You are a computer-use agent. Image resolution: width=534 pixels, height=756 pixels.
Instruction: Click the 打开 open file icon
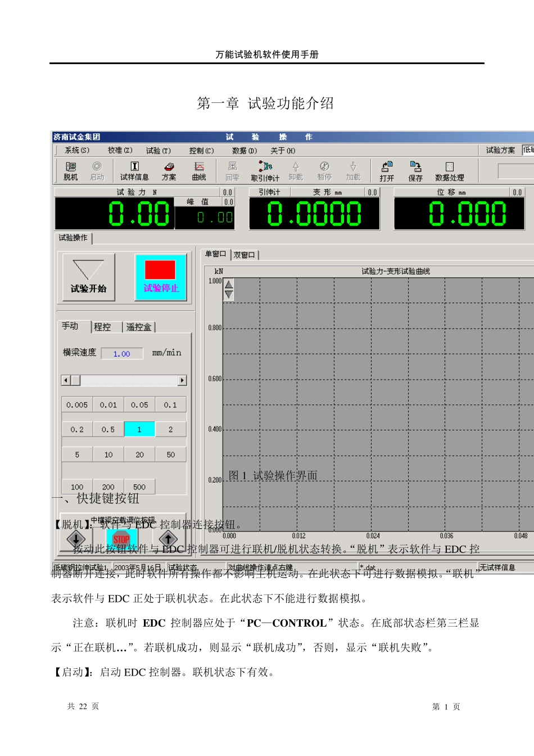pyautogui.click(x=387, y=172)
